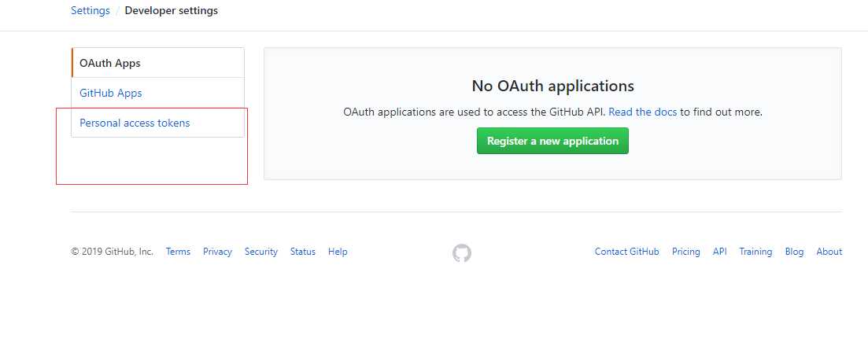Viewport: 868px width, 346px height.
Task: Open the Blog footer link
Action: pos(794,252)
